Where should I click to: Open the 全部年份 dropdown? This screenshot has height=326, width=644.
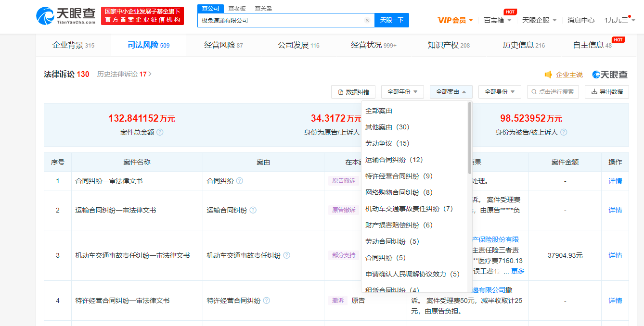point(402,92)
